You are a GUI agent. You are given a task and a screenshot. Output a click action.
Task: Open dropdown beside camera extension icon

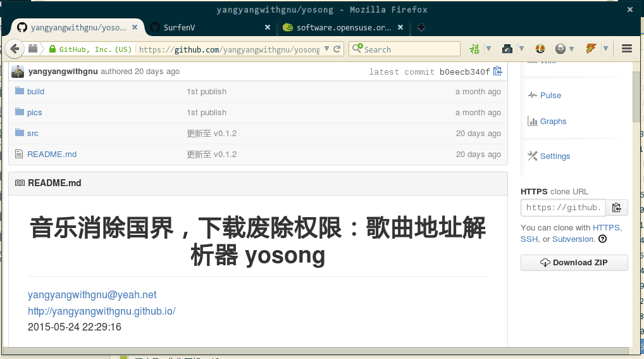point(521,49)
